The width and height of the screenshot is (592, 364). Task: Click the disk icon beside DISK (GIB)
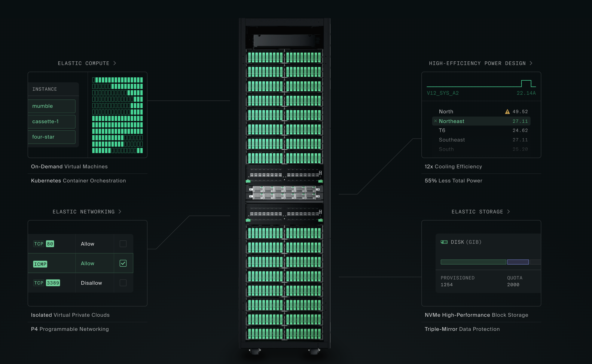point(444,242)
